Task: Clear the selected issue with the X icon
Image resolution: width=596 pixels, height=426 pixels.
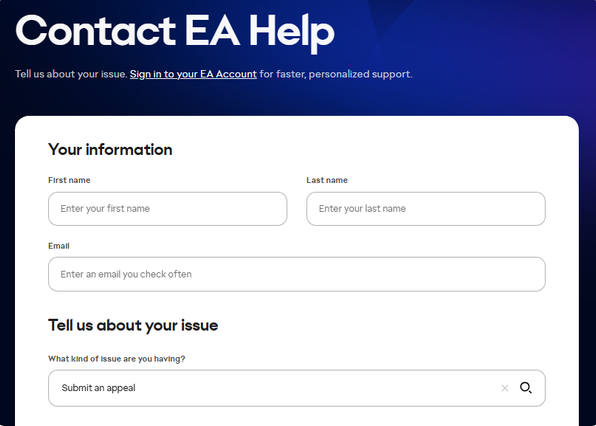Action: pos(505,388)
